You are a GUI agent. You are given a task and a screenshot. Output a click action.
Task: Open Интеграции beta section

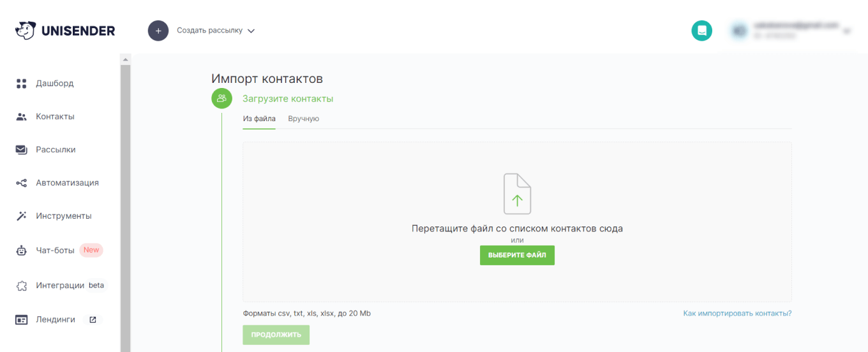[x=60, y=286]
